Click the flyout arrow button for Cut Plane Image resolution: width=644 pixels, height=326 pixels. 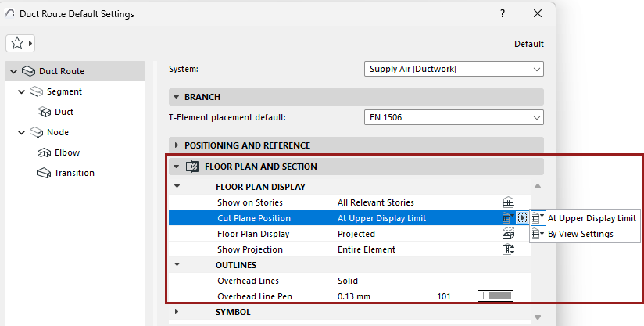point(522,218)
